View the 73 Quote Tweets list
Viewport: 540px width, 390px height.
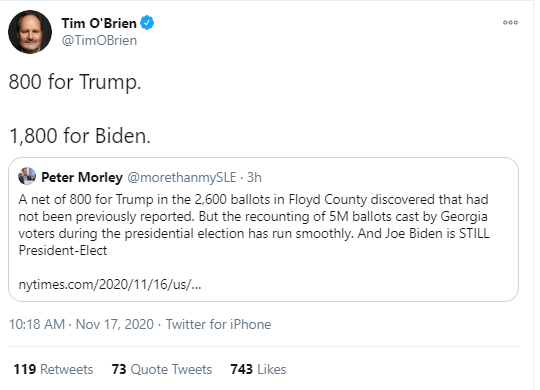tap(162, 369)
